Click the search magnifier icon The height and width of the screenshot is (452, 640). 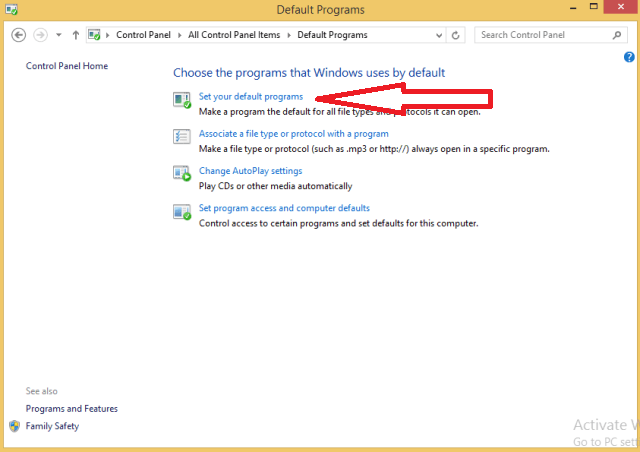click(617, 35)
